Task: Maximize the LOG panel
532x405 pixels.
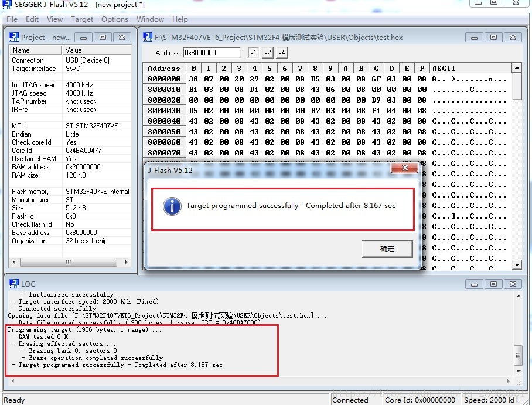Action: tap(494, 284)
